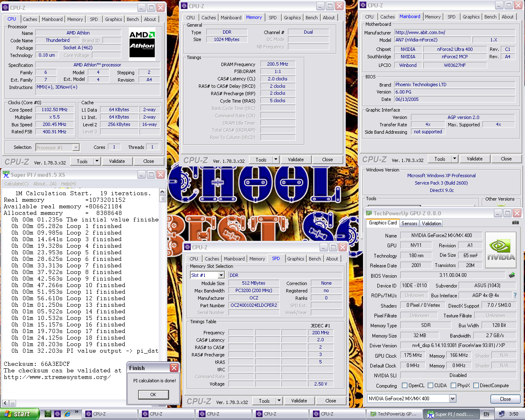The width and height of the screenshot is (525, 420).
Task: Click the CPU-Z quick launch icon
Action: 57,414
